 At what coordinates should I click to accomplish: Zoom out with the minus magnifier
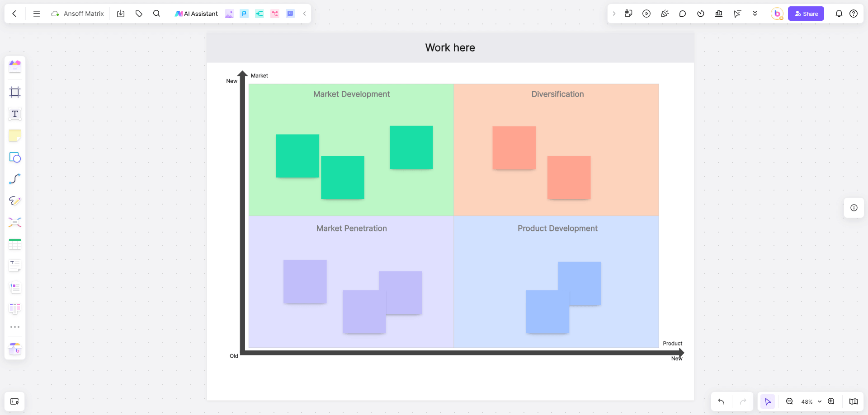coord(789,401)
